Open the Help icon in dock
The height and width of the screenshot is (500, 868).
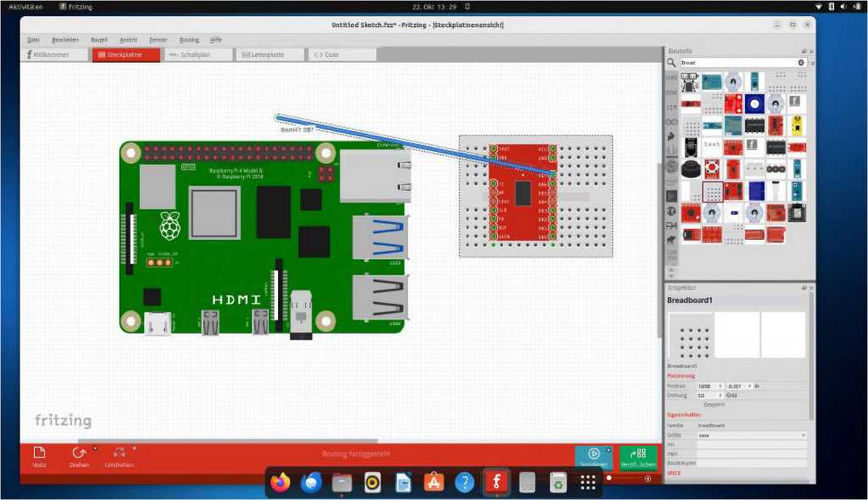[465, 483]
